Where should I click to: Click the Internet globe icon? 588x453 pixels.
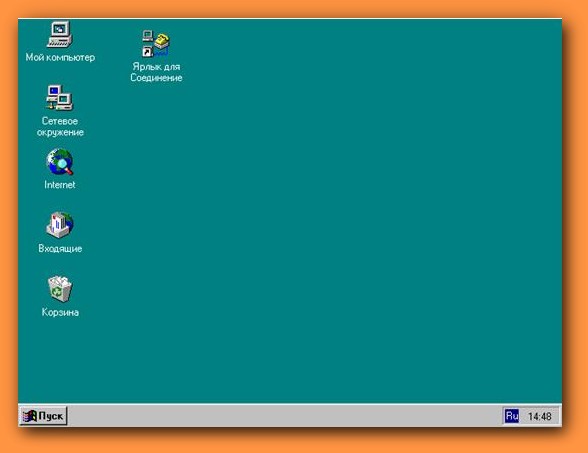tap(60, 162)
